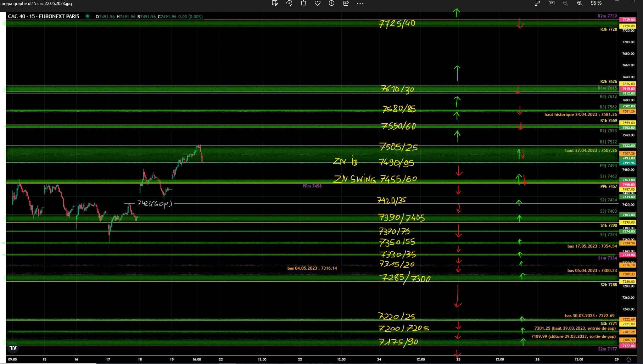Click the TradingView logo in the chart corner
This screenshot has width=643, height=364.
[13, 348]
